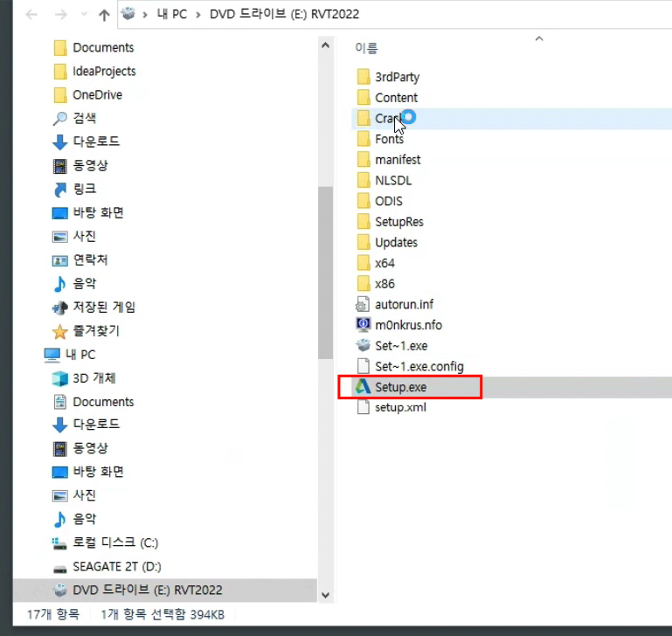This screenshot has width=672, height=636.
Task: Select the Crack folder icon
Action: pyautogui.click(x=364, y=118)
